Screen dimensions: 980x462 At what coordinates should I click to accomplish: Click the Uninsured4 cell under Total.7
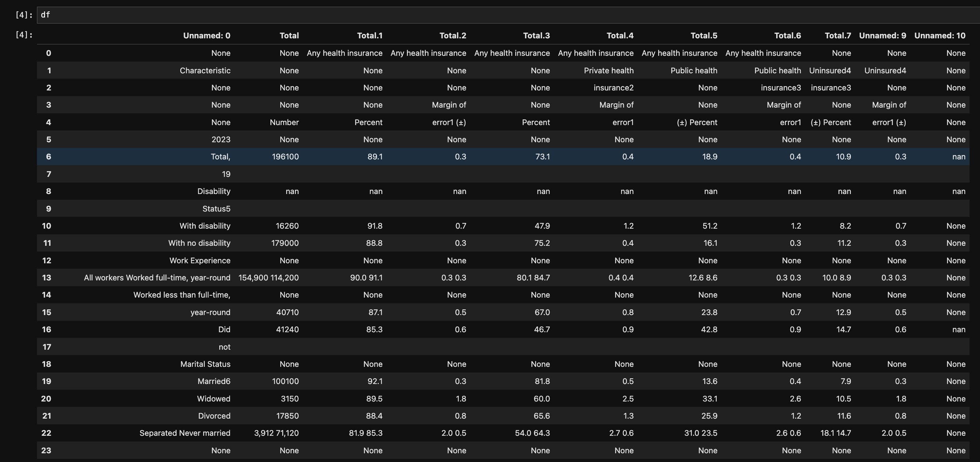click(830, 70)
